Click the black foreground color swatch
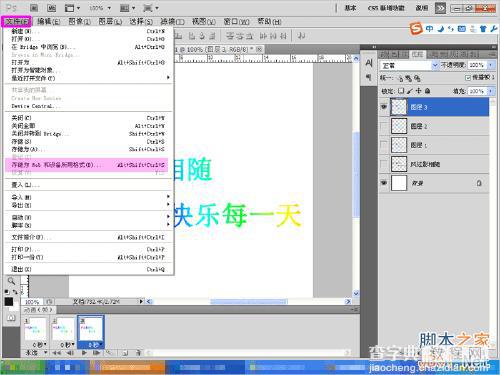This screenshot has width=500, height=375. [9, 302]
